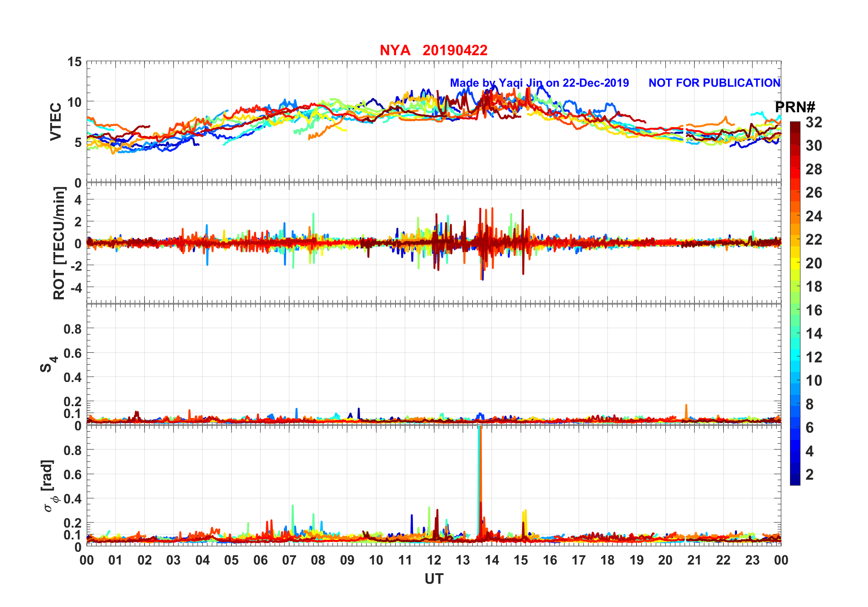Viewport: 868px width, 607px height.
Task: Select the "PRN#" colorbar title
Action: point(795,107)
